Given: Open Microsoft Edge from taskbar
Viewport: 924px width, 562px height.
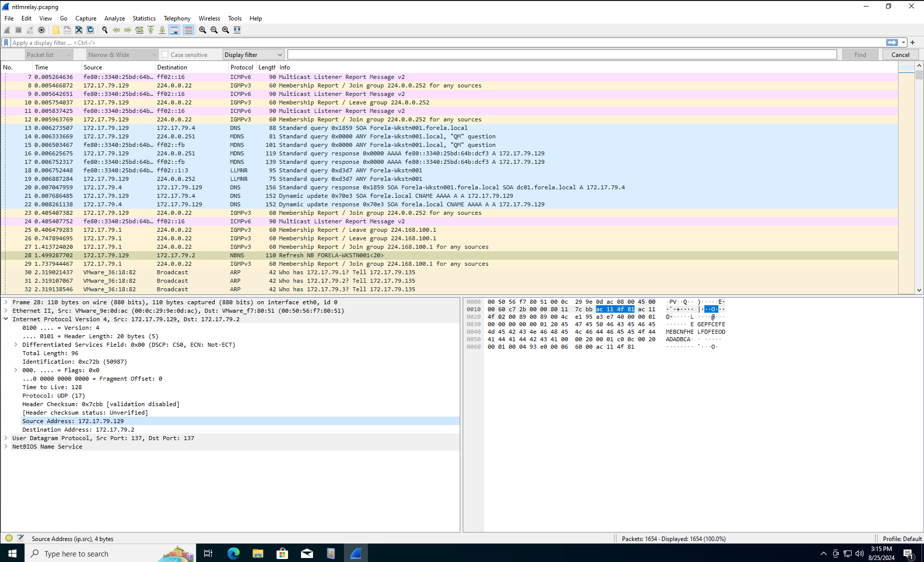Looking at the screenshot, I should pyautogui.click(x=233, y=554).
